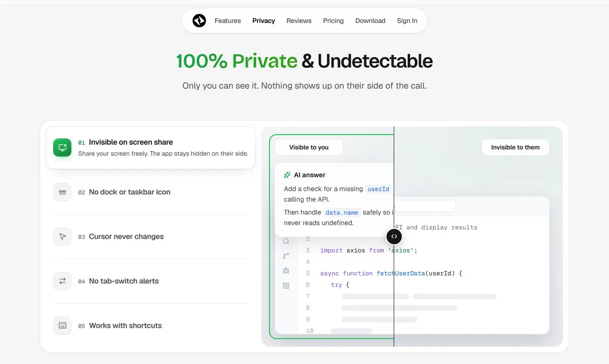Click the 100% Private heading text
Image resolution: width=609 pixels, height=364 pixels.
point(237,61)
